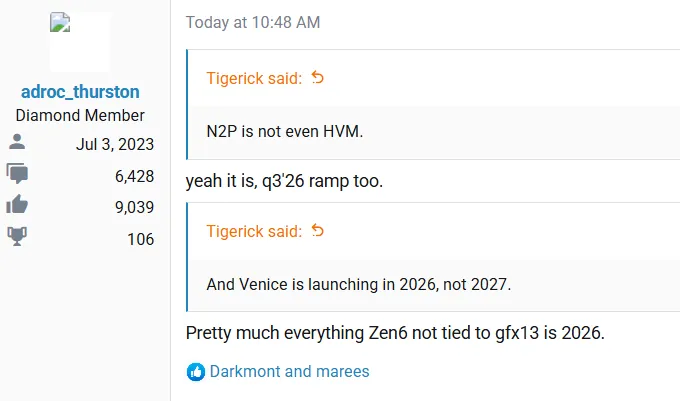The width and height of the screenshot is (680, 401).
Task: Jump to first quoted Tigerick post via arrow
Action: (318, 78)
